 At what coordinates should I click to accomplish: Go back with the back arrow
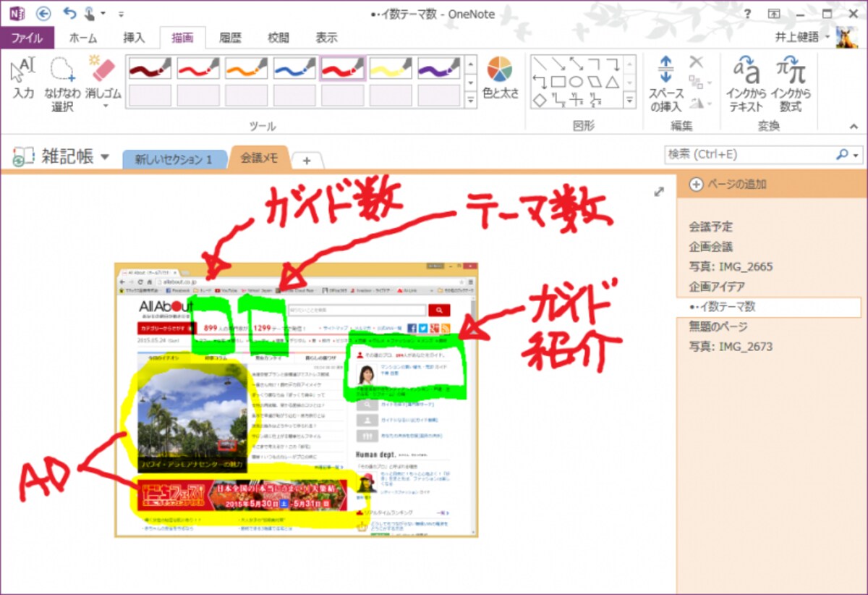click(43, 13)
